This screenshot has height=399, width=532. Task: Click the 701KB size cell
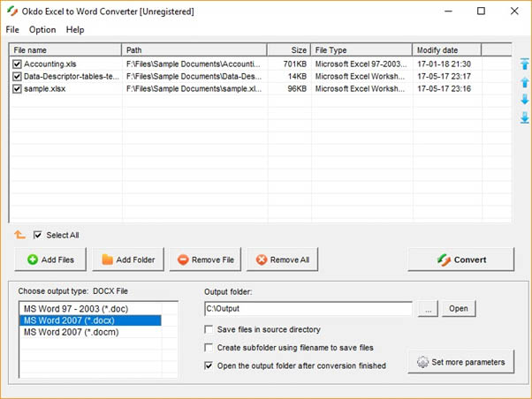click(295, 64)
